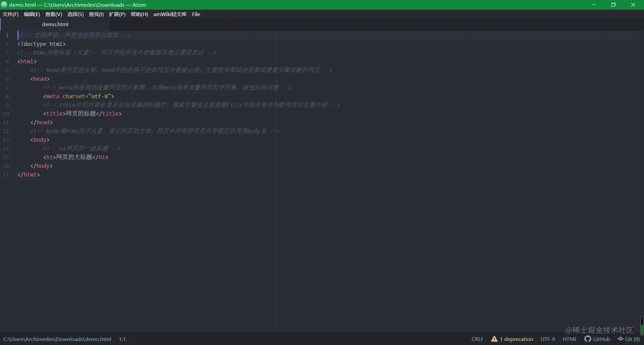This screenshot has width=644, height=345.
Task: Click line number 10 in the gutter
Action: pyautogui.click(x=6, y=114)
